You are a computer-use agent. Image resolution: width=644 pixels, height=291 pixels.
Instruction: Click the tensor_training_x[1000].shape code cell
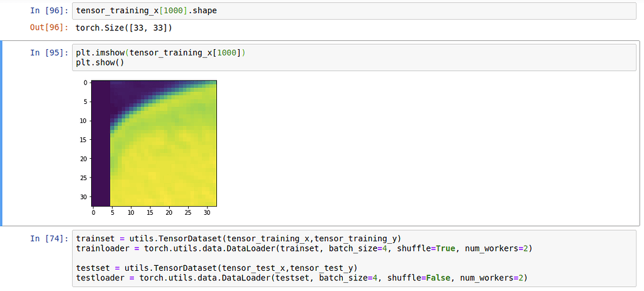click(x=352, y=11)
